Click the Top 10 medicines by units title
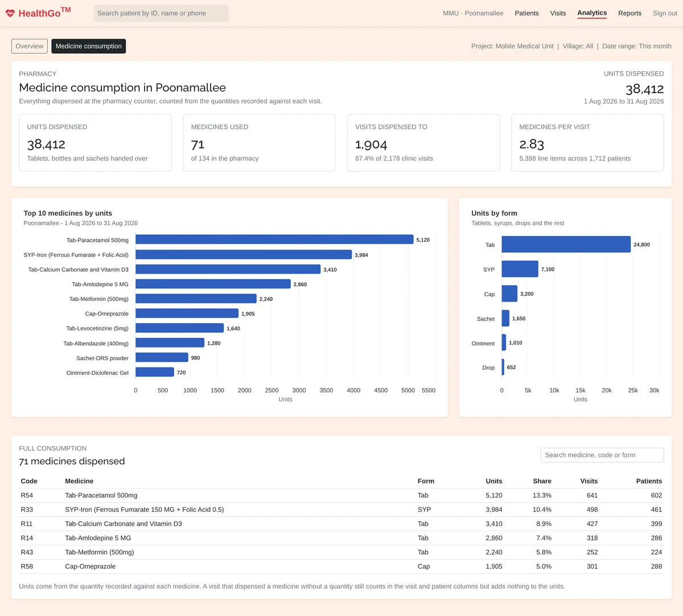Viewport: 683px width, 616px height. [x=68, y=213]
